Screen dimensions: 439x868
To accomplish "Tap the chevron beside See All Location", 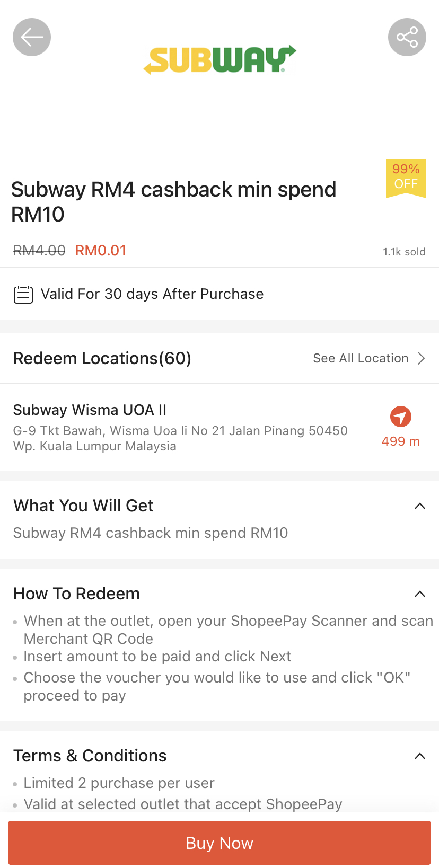I will pos(422,358).
